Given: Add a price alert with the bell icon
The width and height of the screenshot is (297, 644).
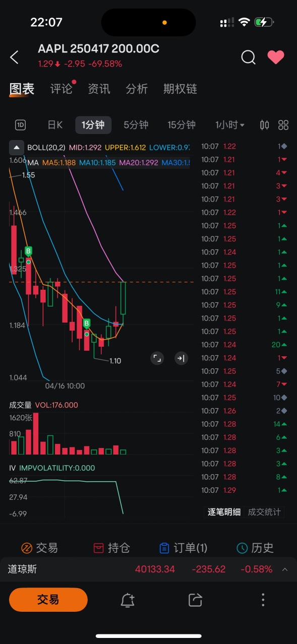Looking at the screenshot, I should (x=128, y=600).
